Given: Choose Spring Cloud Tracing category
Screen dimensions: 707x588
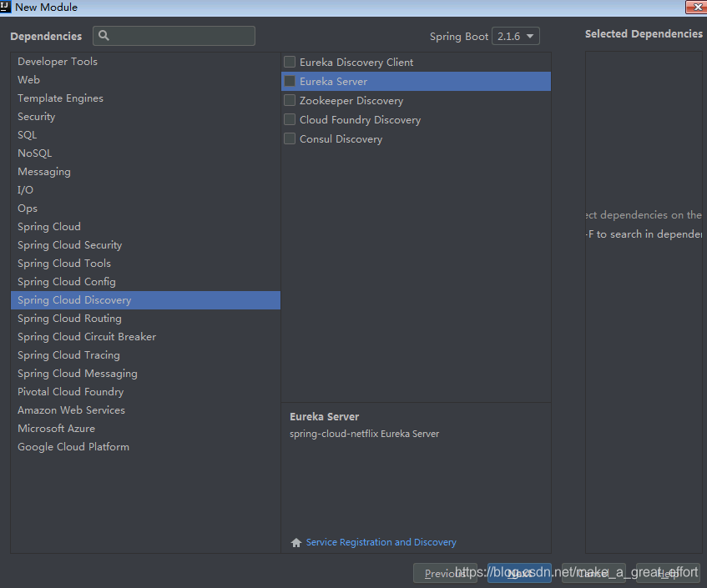Looking at the screenshot, I should tap(145, 355).
